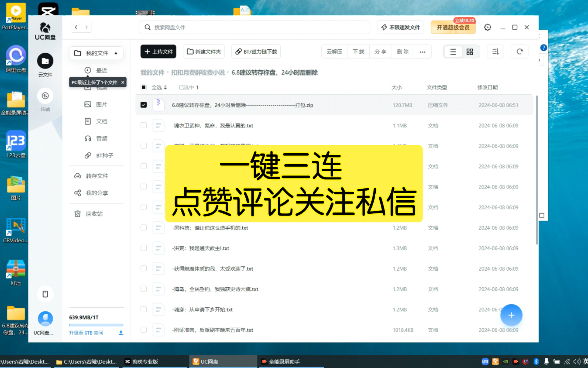This screenshot has width=588, height=368.
Task: Check the 锦衣卫武神 txt file checkbox
Action: coord(144,125)
